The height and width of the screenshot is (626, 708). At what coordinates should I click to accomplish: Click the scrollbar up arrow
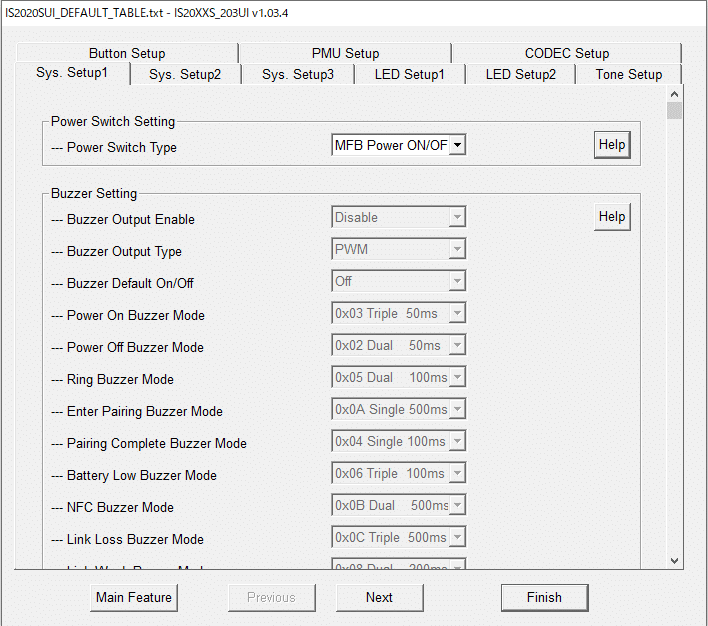tap(674, 93)
